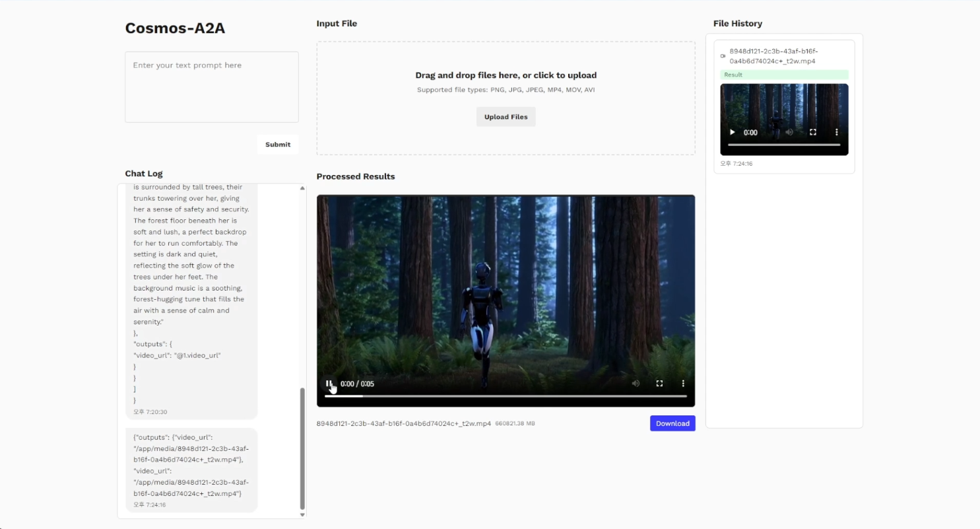Seek on the main video progress bar

(x=506, y=396)
